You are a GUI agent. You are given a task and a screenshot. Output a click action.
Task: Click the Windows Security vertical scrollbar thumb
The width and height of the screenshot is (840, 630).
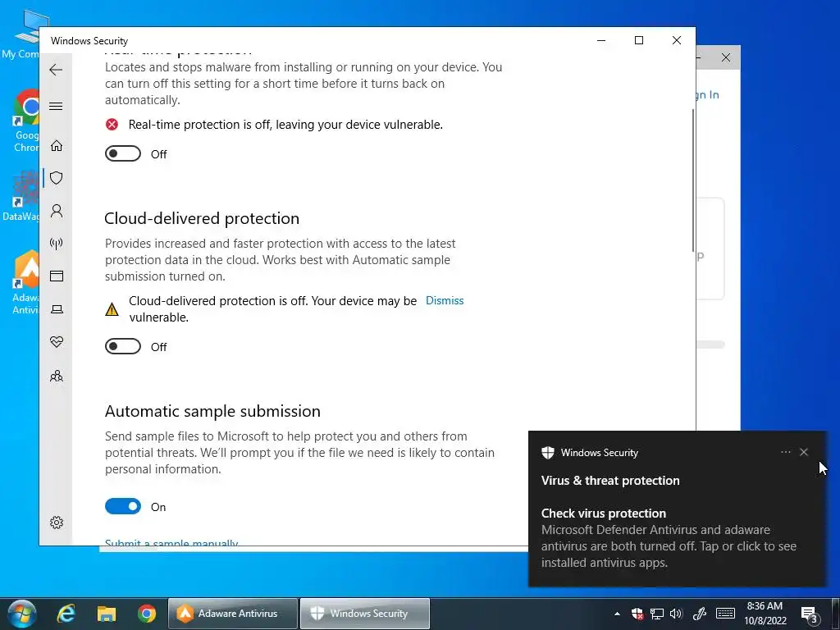click(692, 180)
